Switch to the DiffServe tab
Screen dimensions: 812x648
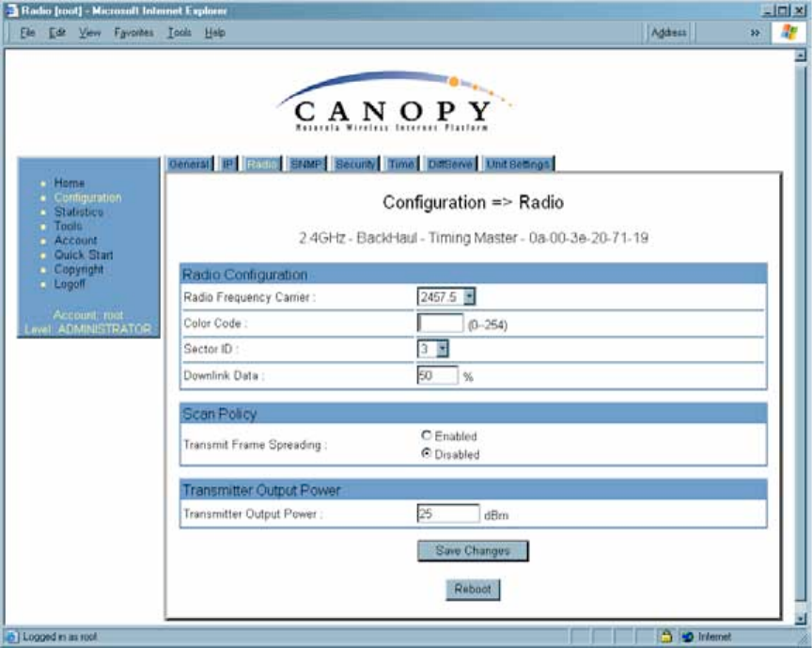tap(450, 165)
